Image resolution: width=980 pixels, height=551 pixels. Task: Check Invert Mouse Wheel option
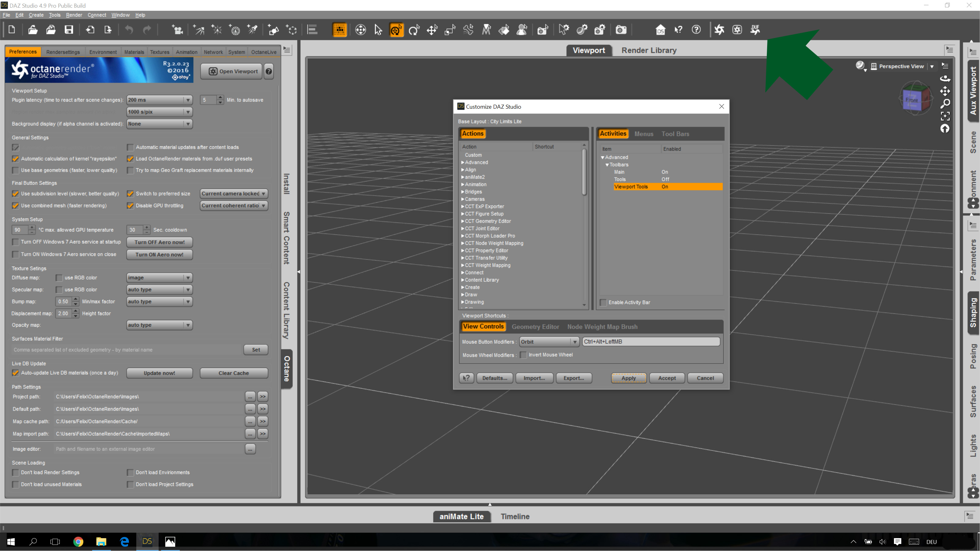click(523, 355)
